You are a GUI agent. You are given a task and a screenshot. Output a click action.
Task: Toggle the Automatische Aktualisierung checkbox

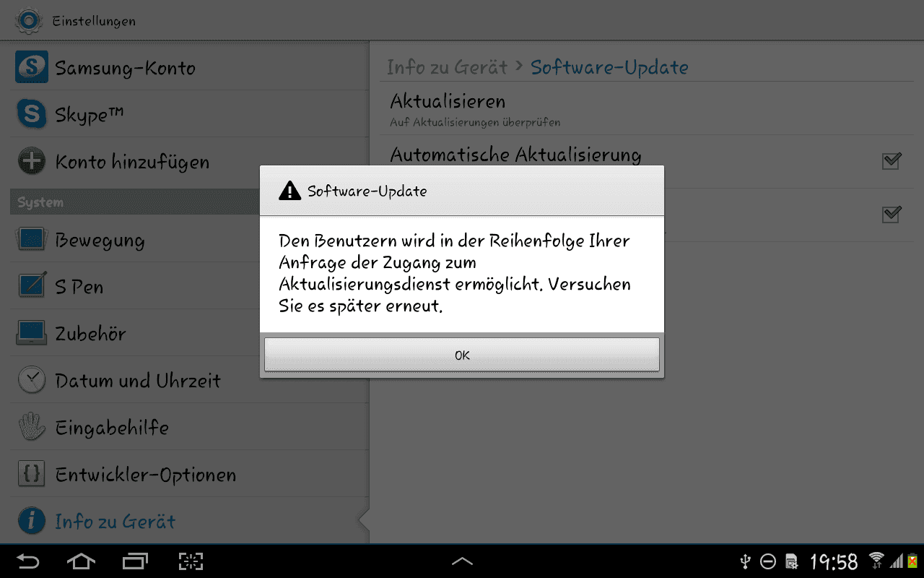pos(892,160)
